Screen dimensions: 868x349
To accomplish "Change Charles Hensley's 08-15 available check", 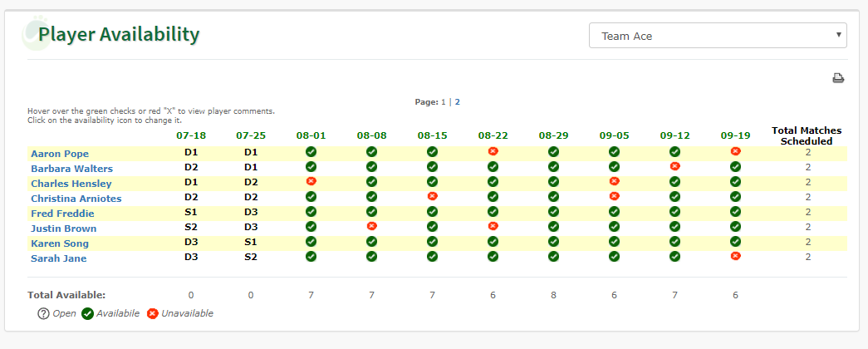I will [433, 181].
